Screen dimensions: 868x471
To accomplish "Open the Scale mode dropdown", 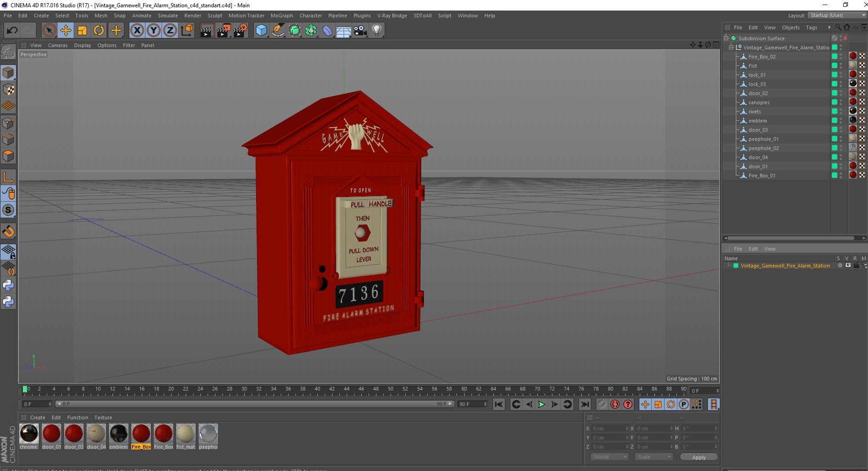I will pyautogui.click(x=654, y=457).
